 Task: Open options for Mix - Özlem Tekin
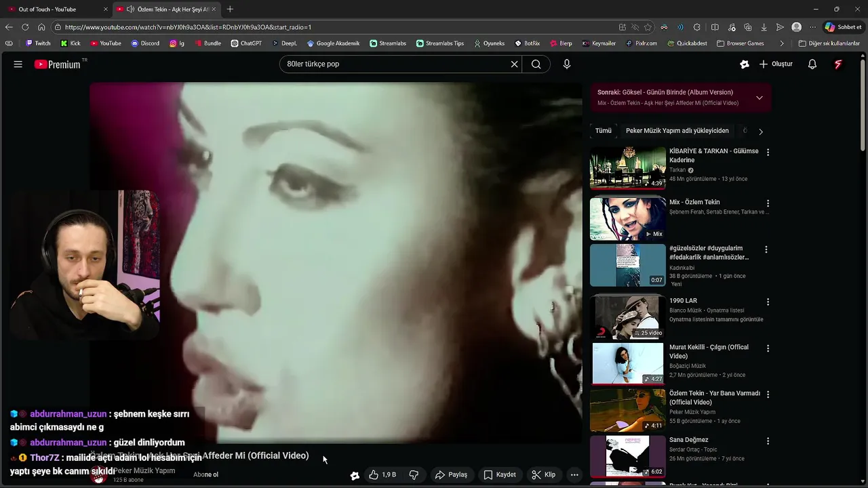pos(768,203)
